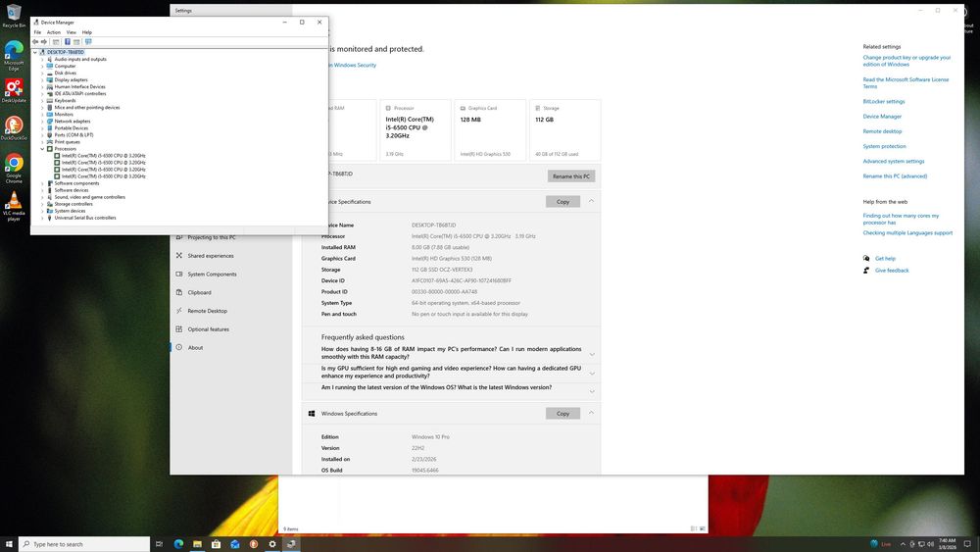Click Rename this PC button
The image size is (980, 552).
coord(571,176)
